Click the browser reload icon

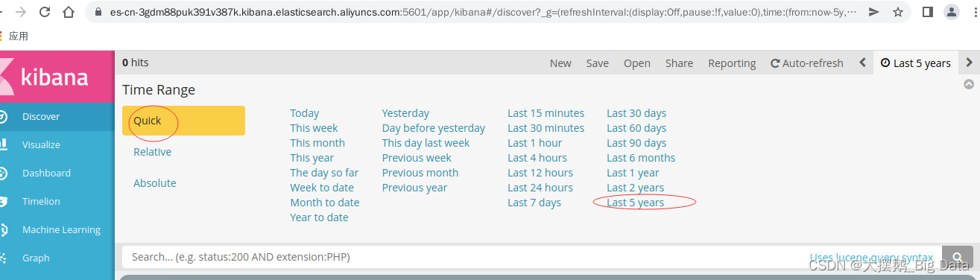coord(45,12)
